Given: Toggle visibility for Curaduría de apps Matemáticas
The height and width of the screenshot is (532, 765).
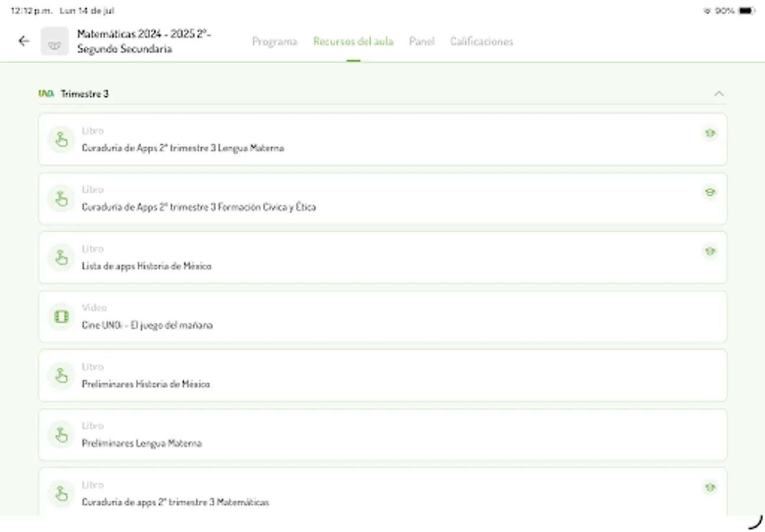Looking at the screenshot, I should 709,488.
